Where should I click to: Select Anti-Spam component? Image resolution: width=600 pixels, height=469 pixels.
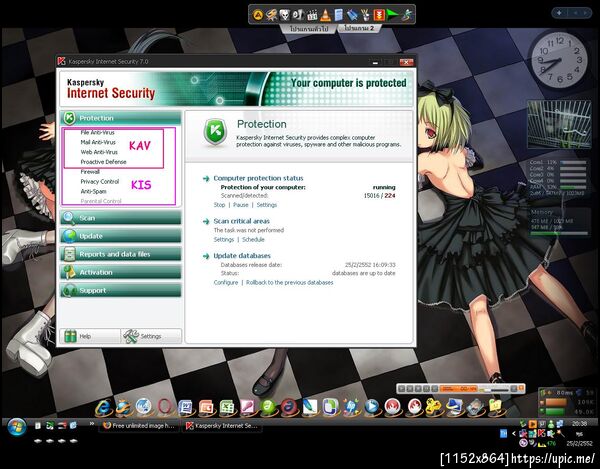(x=93, y=191)
